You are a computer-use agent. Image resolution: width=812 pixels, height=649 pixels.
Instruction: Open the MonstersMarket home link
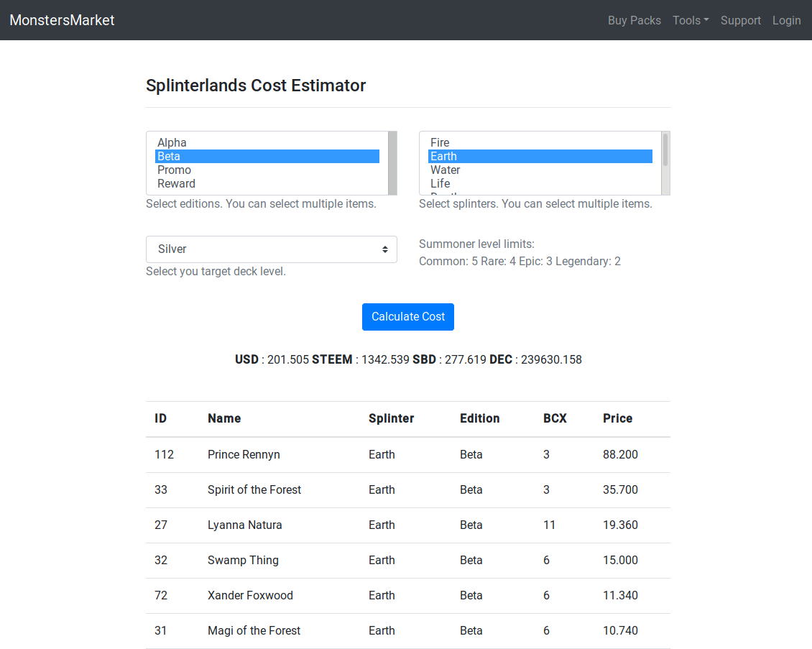(62, 20)
